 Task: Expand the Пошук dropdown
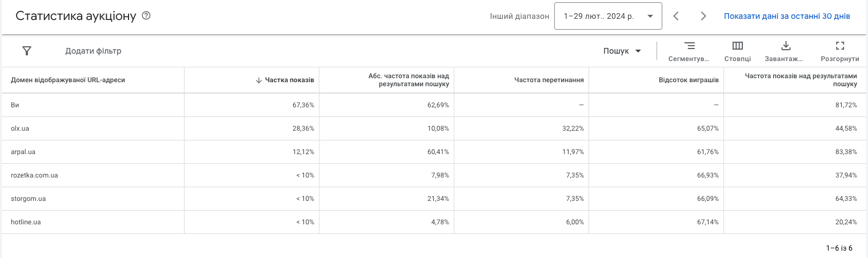coord(622,51)
